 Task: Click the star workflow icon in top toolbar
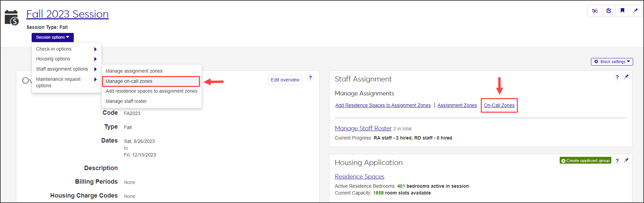(595, 11)
